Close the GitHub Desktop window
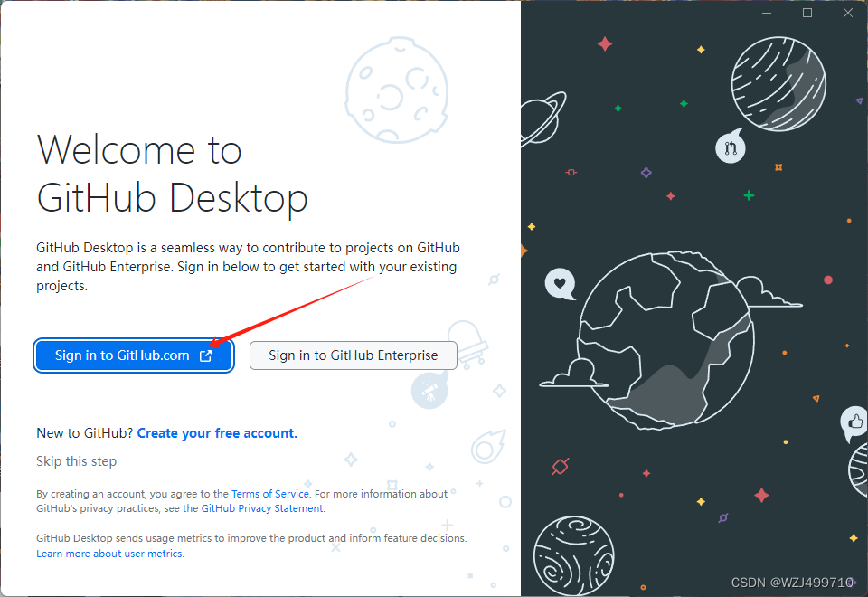The image size is (868, 597). point(848,13)
